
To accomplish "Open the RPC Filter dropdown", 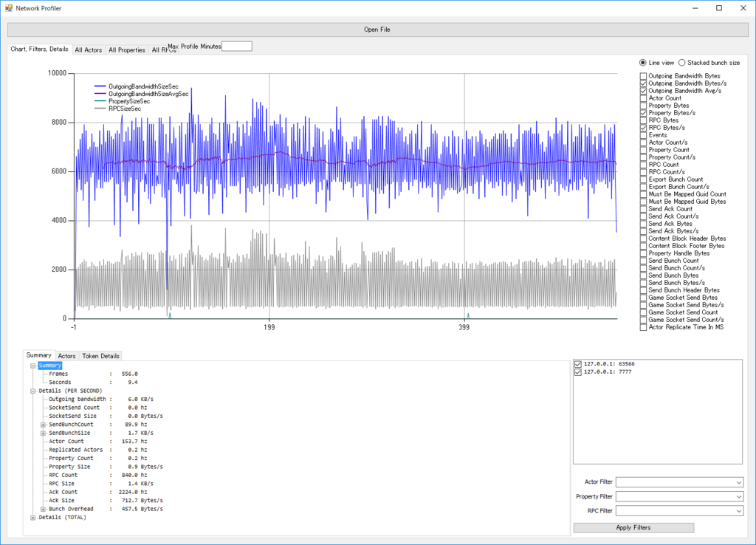I will (x=738, y=511).
